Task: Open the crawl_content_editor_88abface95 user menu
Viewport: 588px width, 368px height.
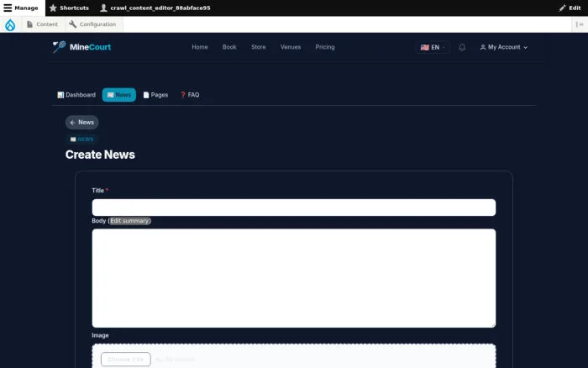Action: 155,8
